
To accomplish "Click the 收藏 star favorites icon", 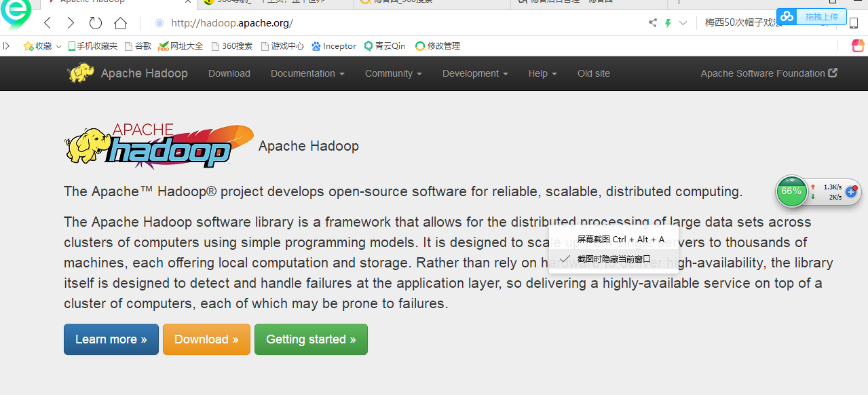I will 29,46.
